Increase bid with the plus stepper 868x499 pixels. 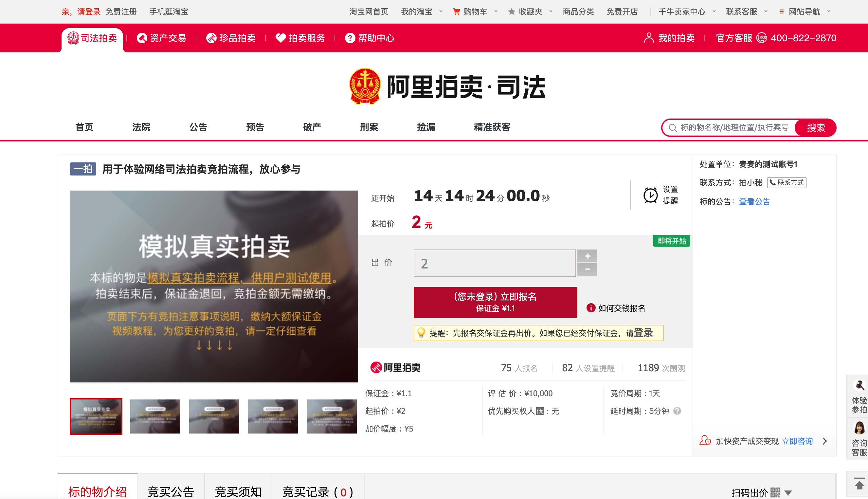pyautogui.click(x=587, y=256)
